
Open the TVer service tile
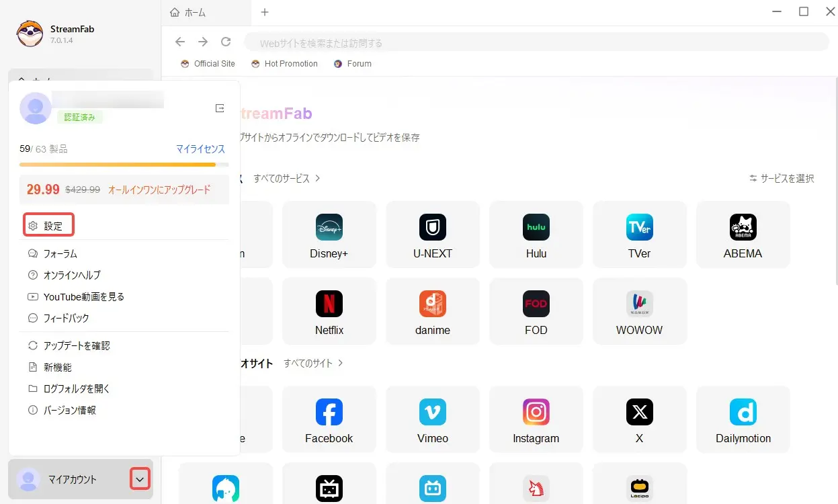point(640,234)
